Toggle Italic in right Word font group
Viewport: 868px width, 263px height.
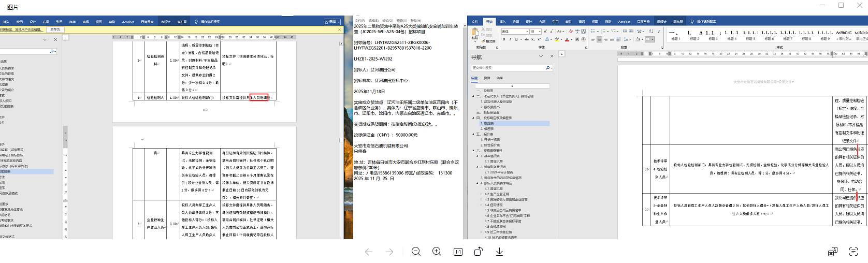[510, 39]
